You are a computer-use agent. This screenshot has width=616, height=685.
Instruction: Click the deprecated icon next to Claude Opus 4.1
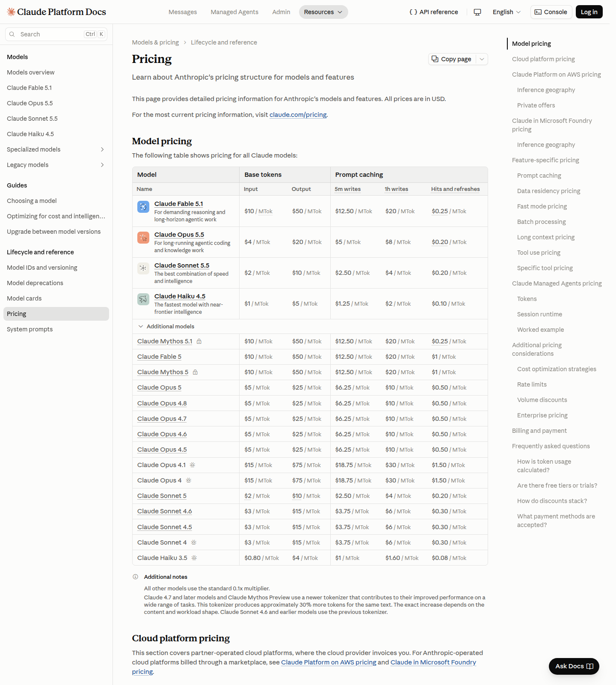click(x=192, y=465)
